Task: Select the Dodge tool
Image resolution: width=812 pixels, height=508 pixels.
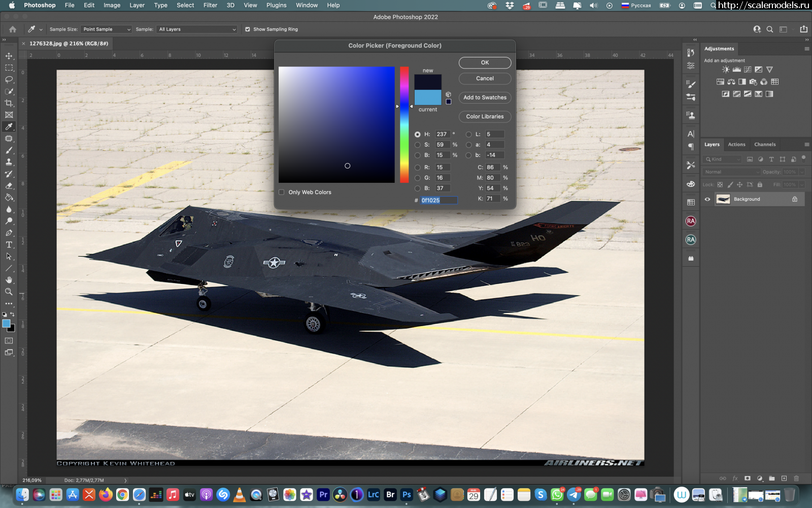Action: (9, 221)
